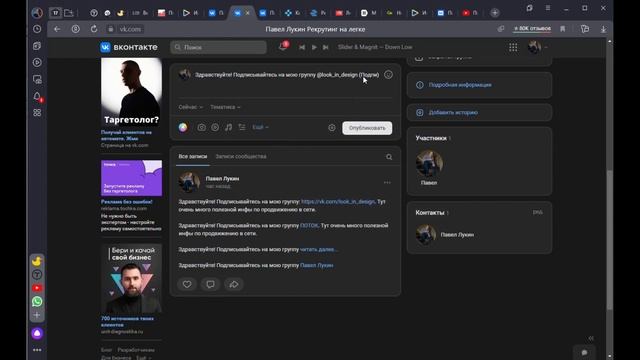The width and height of the screenshot is (640, 360).
Task: Open the post author's avatar
Action: click(x=189, y=182)
